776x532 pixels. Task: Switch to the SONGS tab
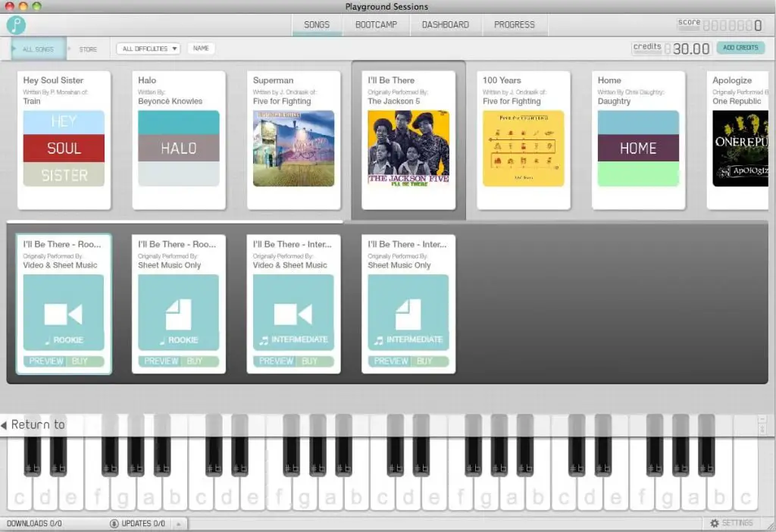(x=317, y=25)
